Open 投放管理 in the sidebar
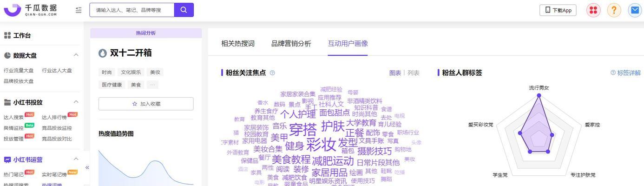Viewport: 644px width, 186px height. [x=13, y=139]
